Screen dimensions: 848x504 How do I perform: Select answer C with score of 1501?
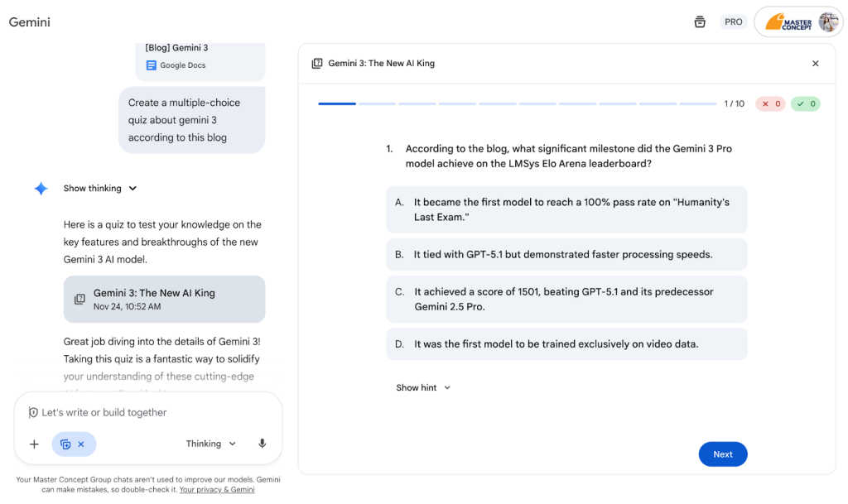tap(566, 300)
